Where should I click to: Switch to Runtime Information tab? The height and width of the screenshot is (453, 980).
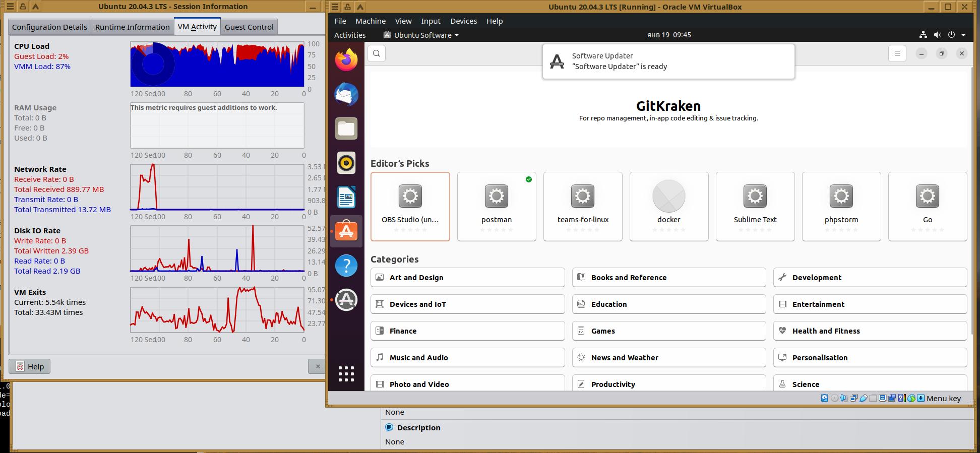pyautogui.click(x=132, y=27)
